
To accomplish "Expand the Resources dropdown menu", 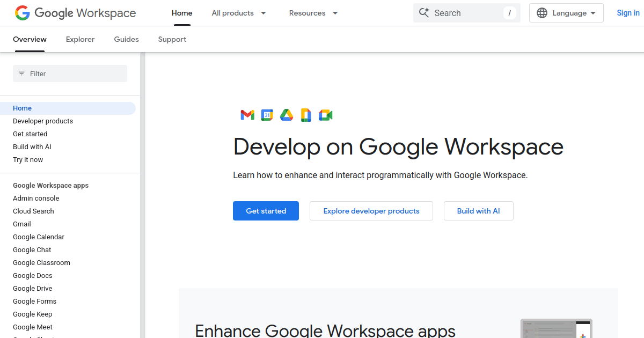I will pyautogui.click(x=313, y=13).
